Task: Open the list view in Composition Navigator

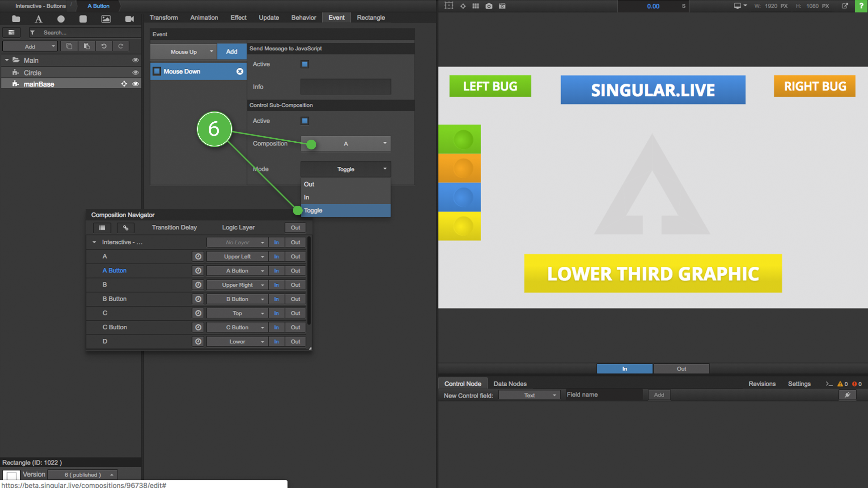Action: click(x=102, y=228)
